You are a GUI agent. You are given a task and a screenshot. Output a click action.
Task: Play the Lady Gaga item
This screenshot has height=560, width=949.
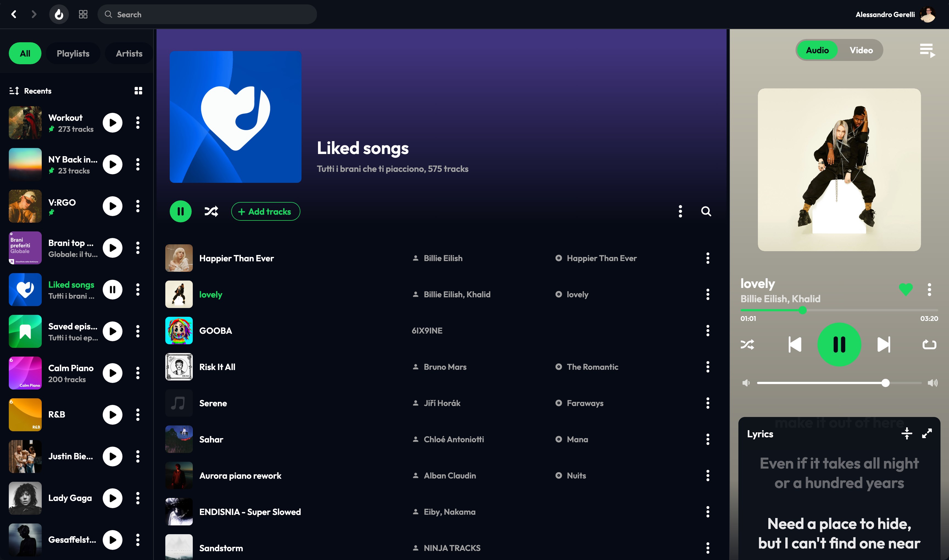pyautogui.click(x=113, y=499)
